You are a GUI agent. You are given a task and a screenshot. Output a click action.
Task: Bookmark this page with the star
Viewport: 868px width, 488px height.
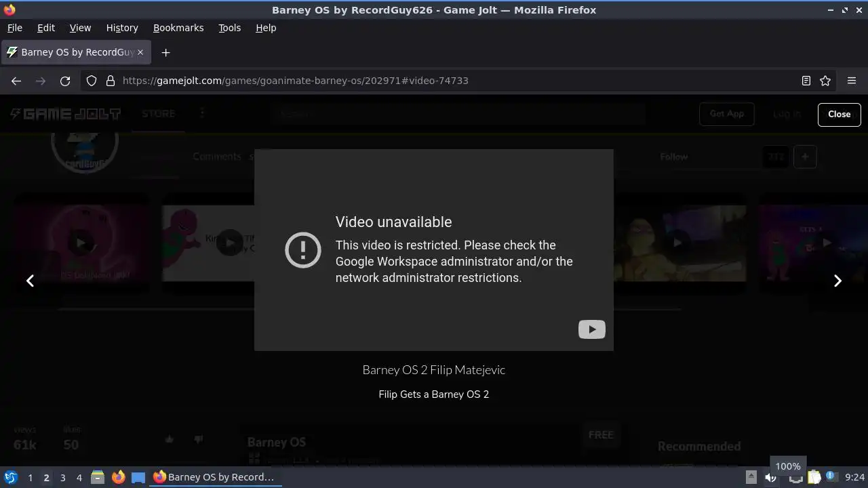click(x=825, y=81)
